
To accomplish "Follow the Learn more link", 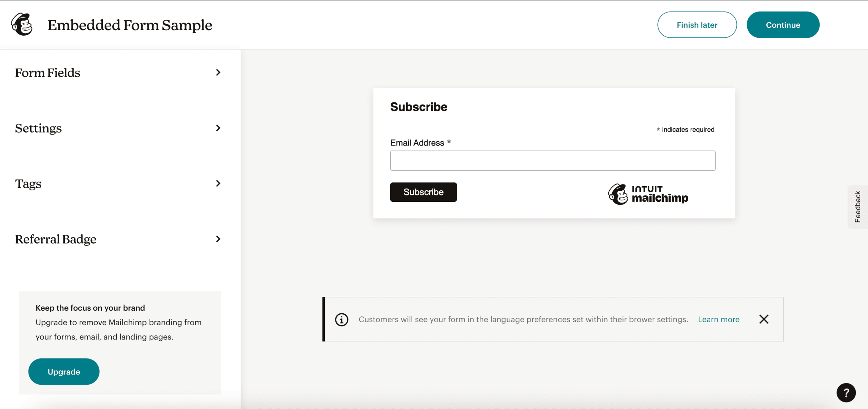I will 718,319.
